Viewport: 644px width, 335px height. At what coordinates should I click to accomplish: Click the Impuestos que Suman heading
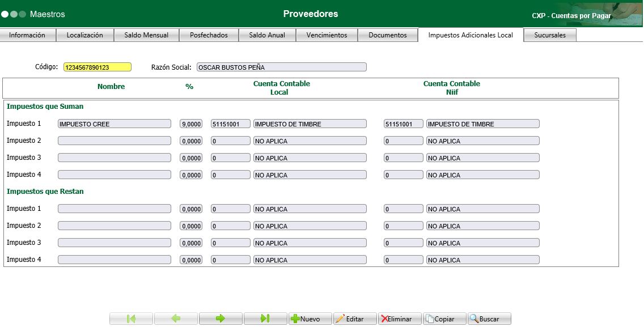click(45, 107)
